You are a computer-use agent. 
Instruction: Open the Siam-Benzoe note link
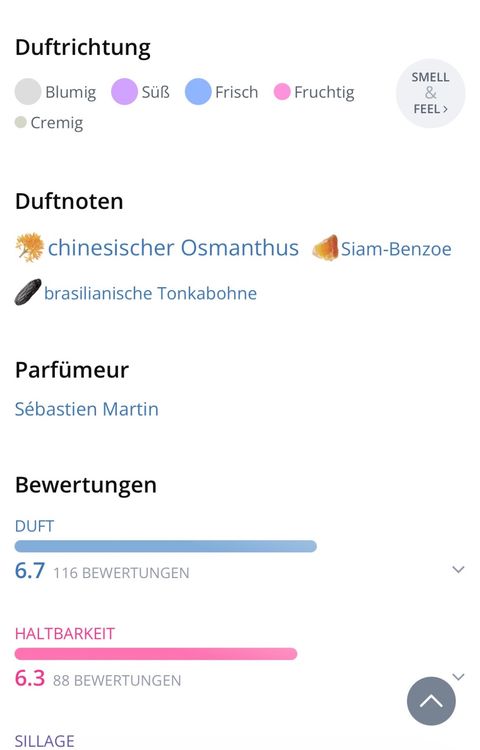(396, 249)
